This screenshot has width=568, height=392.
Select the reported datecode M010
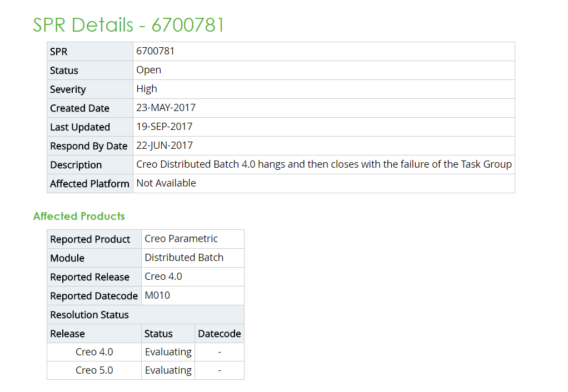click(x=157, y=295)
